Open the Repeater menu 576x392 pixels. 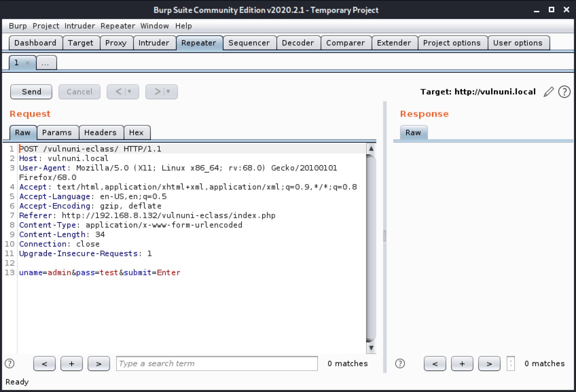(118, 26)
